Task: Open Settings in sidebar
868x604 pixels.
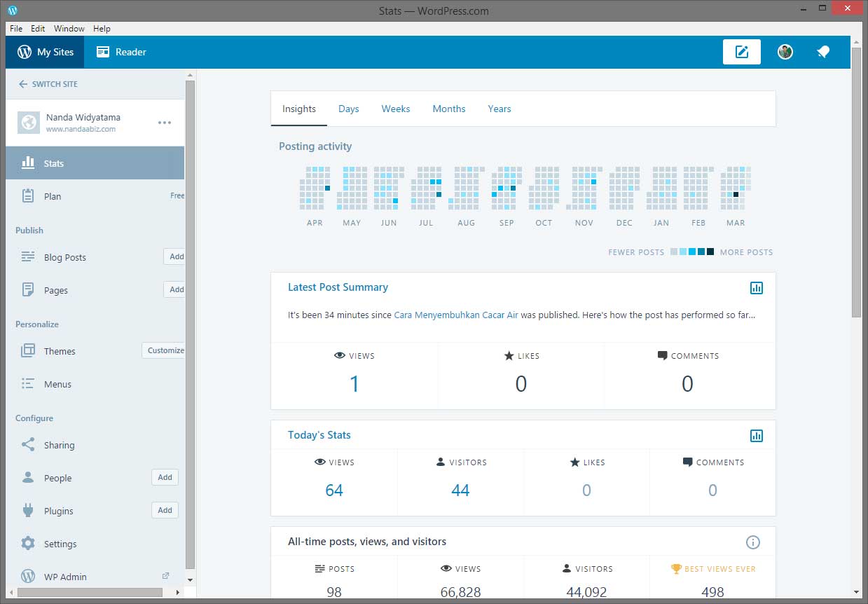Action: click(60, 544)
